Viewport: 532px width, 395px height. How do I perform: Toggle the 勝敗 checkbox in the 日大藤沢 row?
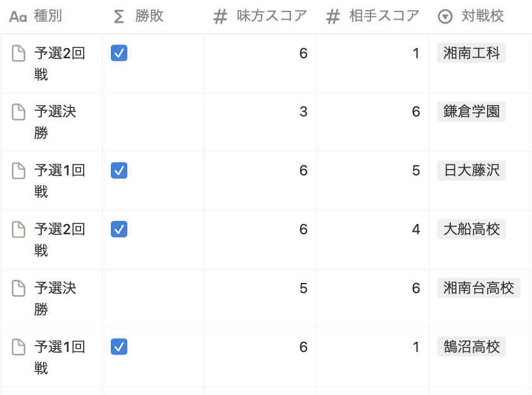[119, 170]
